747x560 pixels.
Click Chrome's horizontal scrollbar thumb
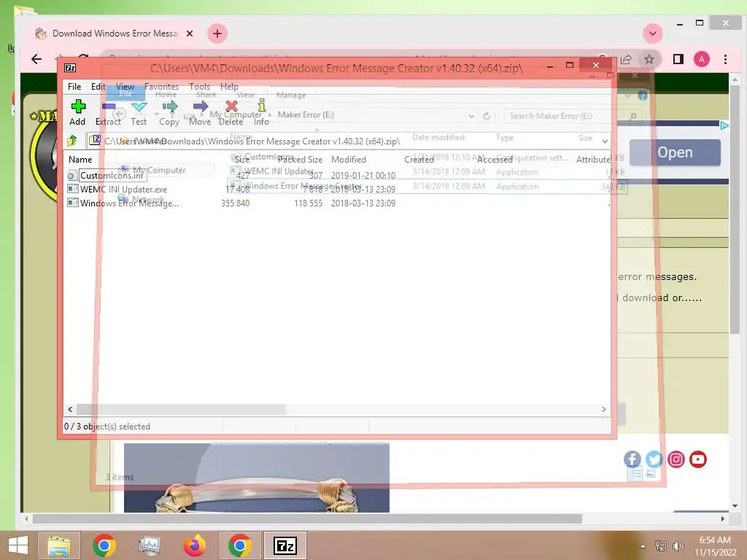(x=307, y=518)
